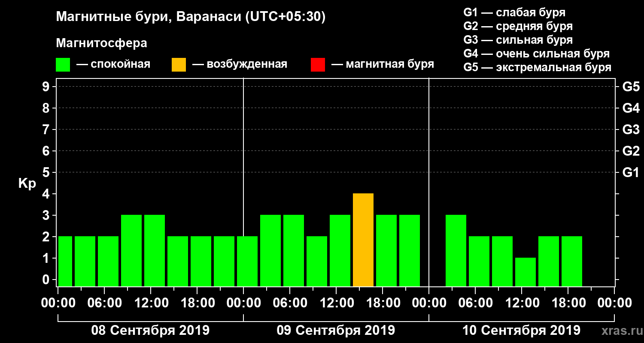This screenshot has width=644, height=343.
Task: Click the orange возбужденная legend swatch
Action: [179, 65]
